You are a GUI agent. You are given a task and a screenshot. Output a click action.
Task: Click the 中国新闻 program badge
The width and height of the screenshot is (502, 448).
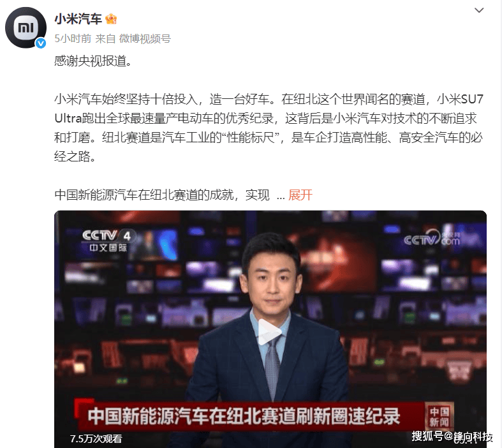[439, 416]
